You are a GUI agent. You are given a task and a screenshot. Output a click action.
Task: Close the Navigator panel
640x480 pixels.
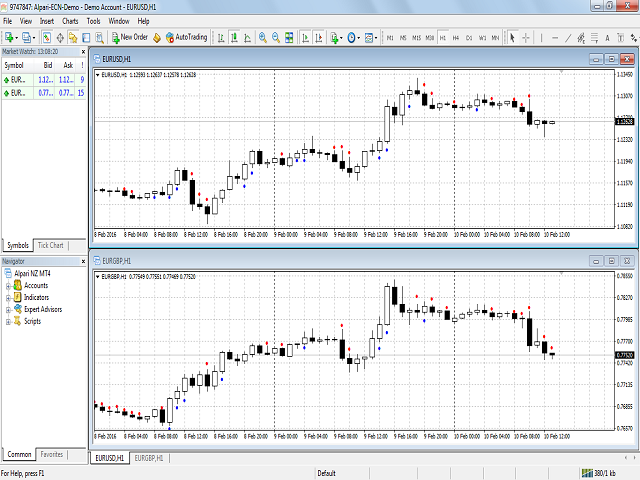[83, 261]
